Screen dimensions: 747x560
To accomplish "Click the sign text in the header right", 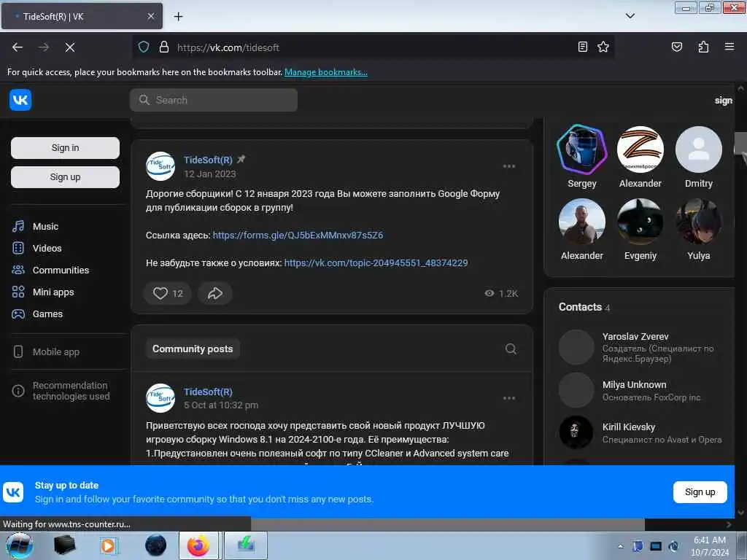I will [723, 101].
